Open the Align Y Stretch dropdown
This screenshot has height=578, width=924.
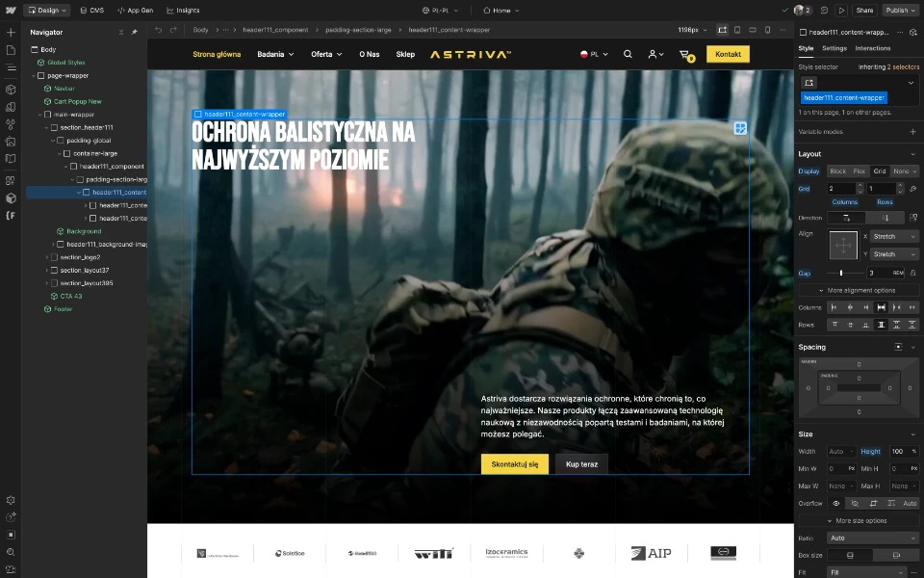pos(894,254)
